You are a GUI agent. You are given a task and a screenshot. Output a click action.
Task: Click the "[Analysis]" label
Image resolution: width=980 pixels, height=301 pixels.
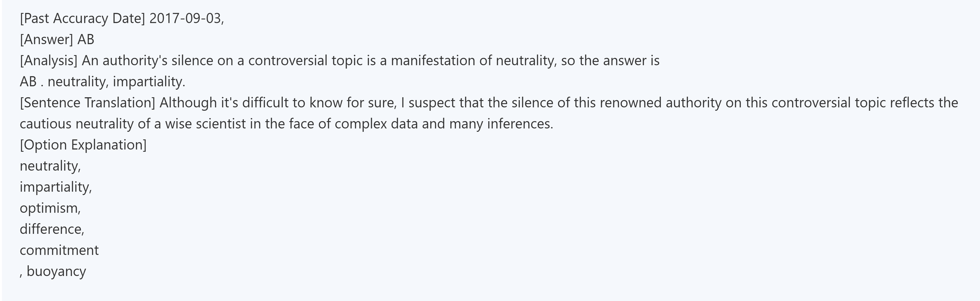(48, 60)
